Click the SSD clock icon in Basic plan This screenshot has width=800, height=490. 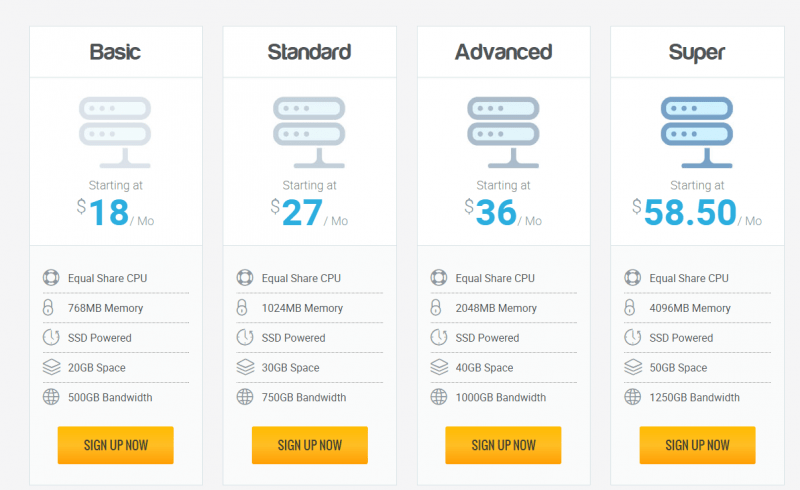pyautogui.click(x=51, y=337)
